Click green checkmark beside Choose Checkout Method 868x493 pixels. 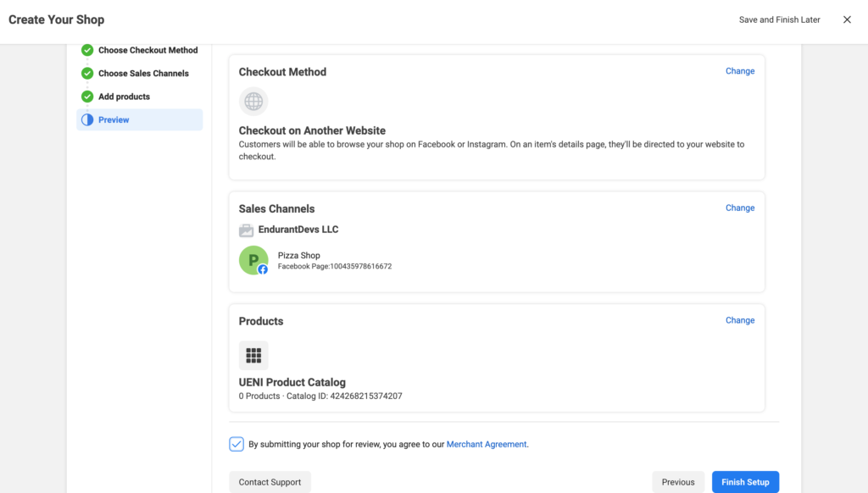click(x=87, y=50)
